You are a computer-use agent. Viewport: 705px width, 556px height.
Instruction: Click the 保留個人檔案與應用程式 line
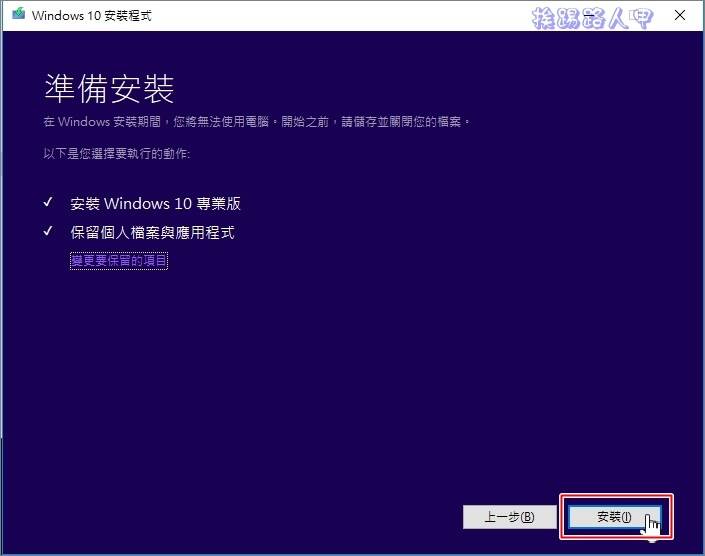pyautogui.click(x=152, y=232)
